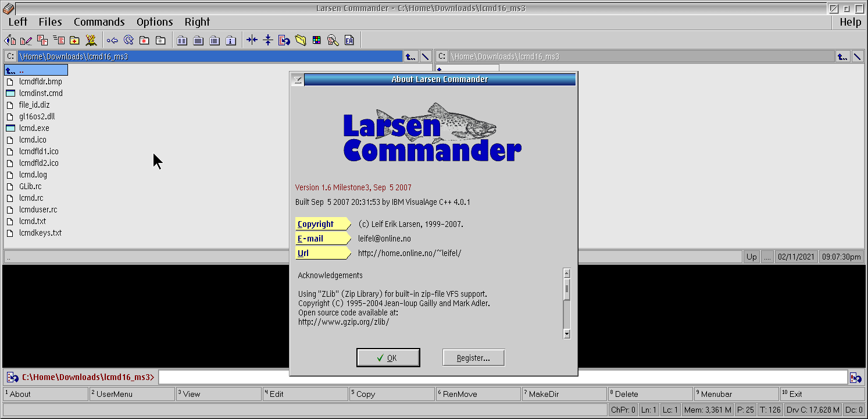
Task: Open the Commands menu
Action: click(99, 22)
